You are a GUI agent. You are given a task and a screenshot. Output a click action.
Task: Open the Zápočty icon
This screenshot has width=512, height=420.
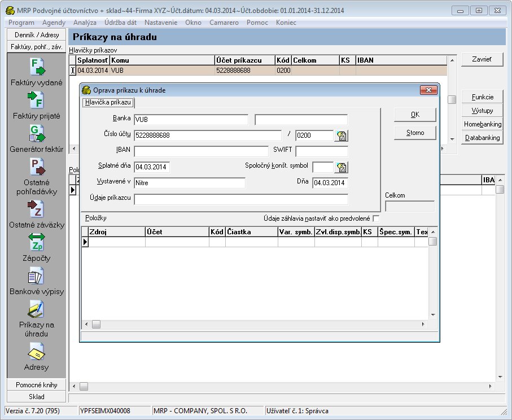coord(37,242)
